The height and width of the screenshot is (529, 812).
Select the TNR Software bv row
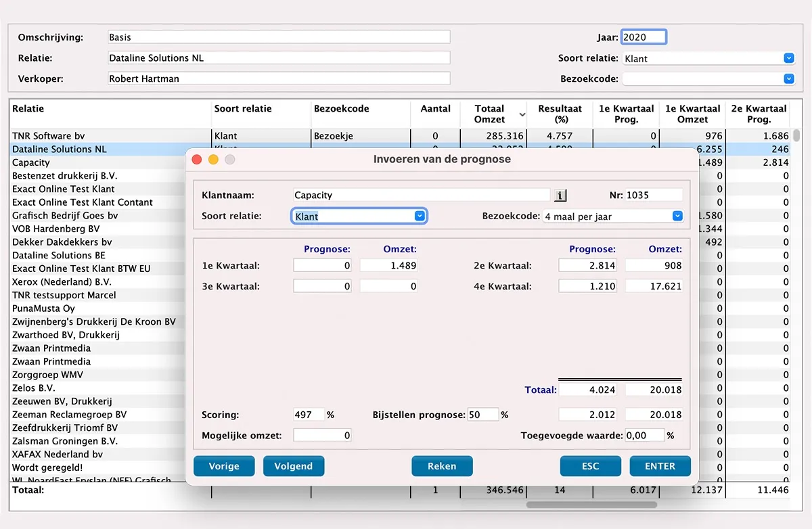pos(49,136)
